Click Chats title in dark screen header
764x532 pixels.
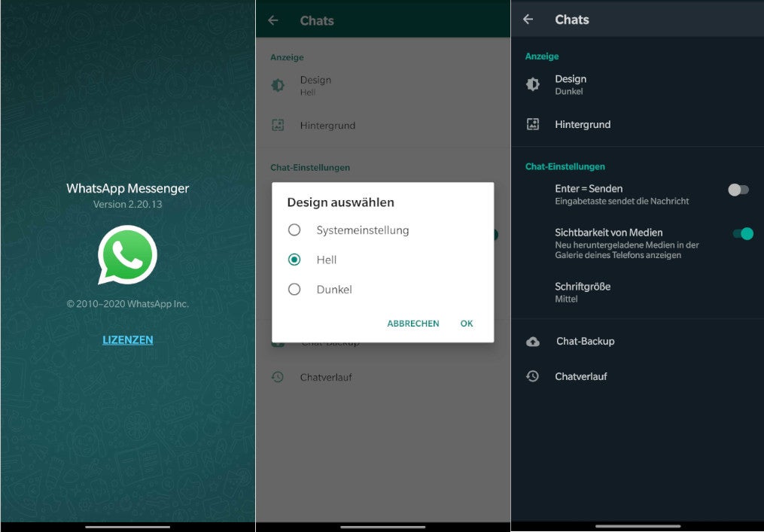572,20
